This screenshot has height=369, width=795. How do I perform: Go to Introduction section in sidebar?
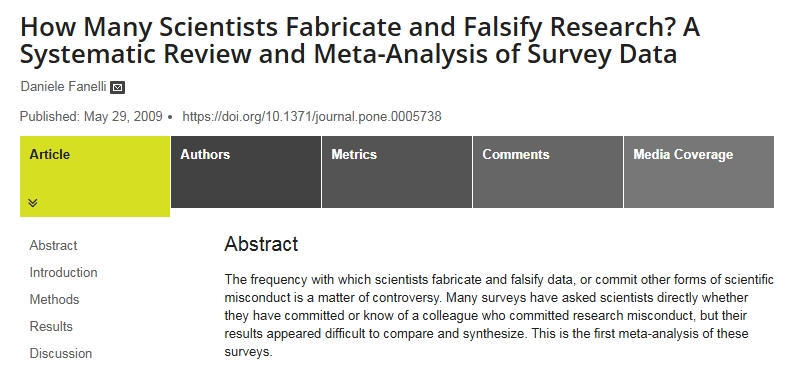(x=63, y=272)
